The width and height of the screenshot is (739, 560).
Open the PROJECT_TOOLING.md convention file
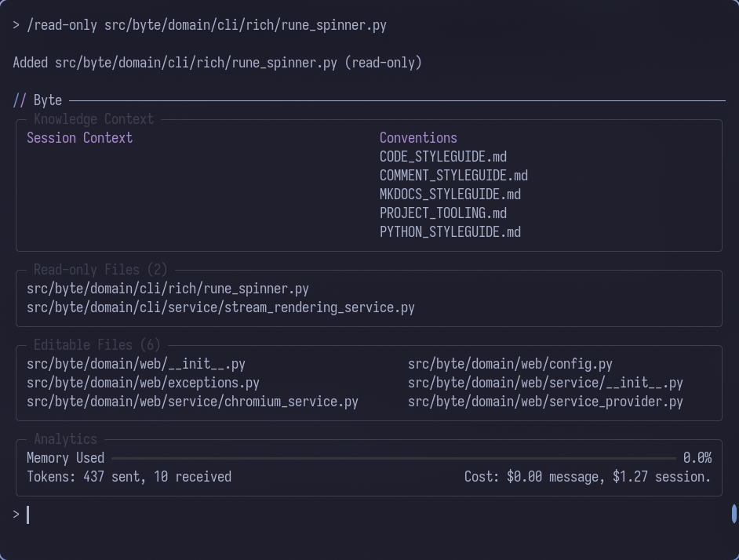coord(443,213)
